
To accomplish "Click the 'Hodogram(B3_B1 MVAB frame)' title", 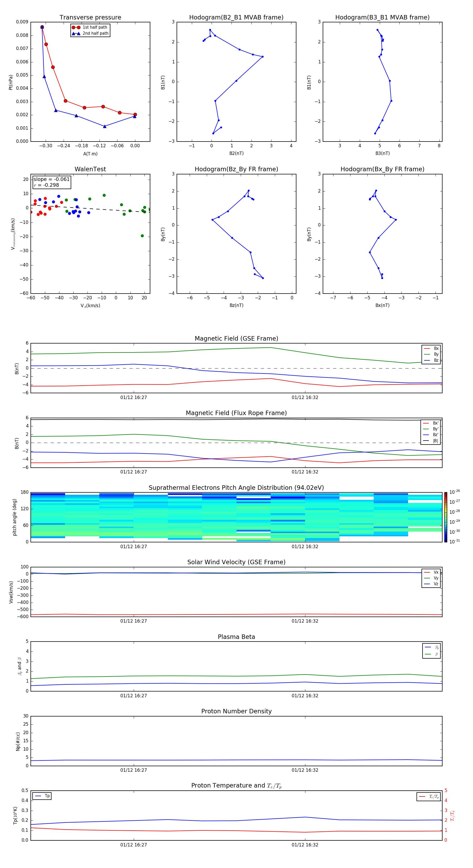I will click(x=382, y=18).
